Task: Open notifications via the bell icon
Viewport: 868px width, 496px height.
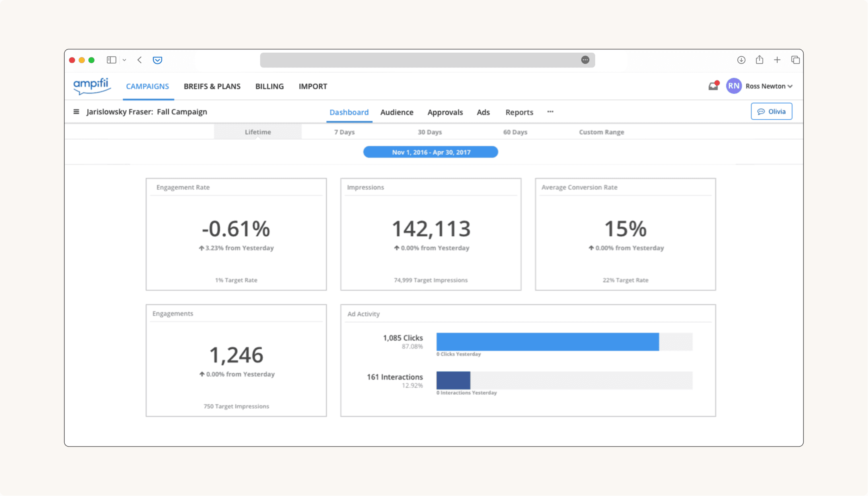Action: tap(713, 86)
